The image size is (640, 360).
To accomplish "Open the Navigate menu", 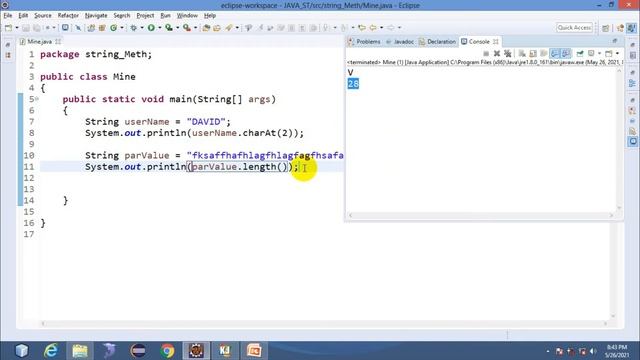I will click(96, 16).
